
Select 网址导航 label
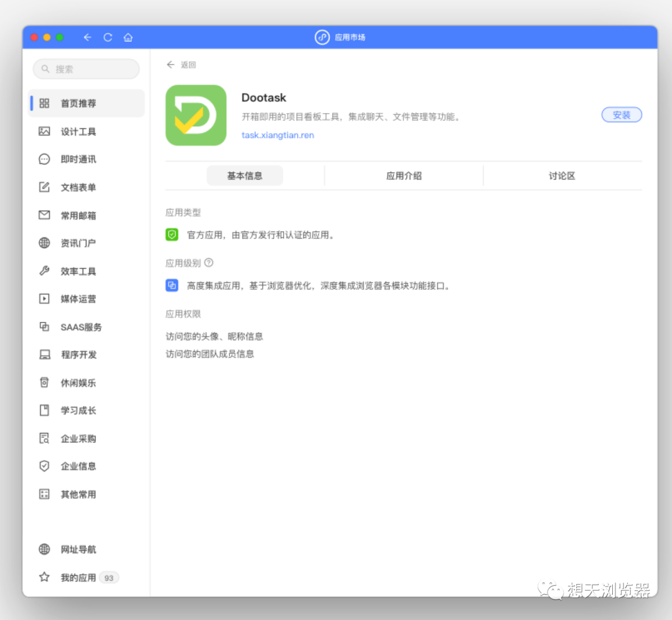pyautogui.click(x=78, y=549)
